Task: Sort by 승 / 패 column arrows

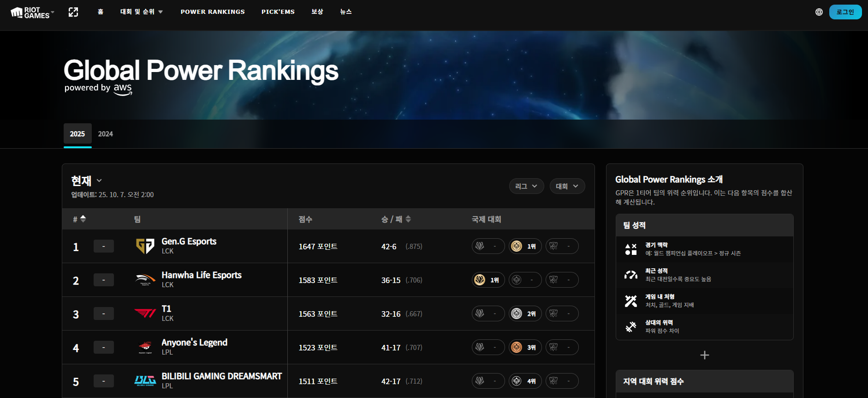Action: coord(408,219)
